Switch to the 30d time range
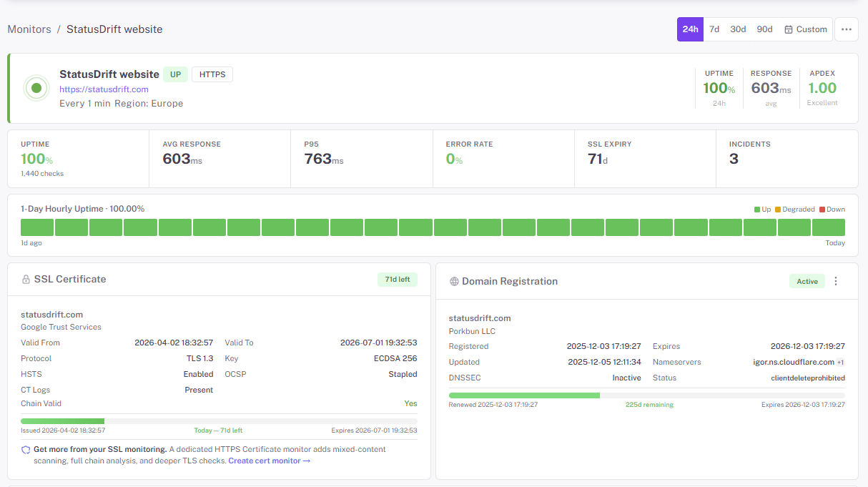 tap(738, 29)
